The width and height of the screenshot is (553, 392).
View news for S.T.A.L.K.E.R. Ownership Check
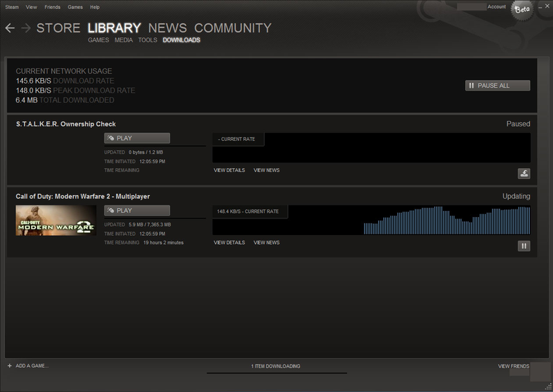coord(266,170)
